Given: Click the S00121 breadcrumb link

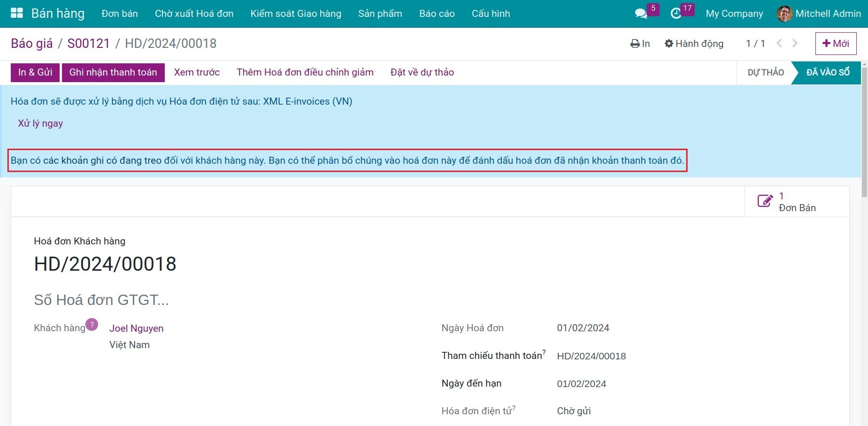Looking at the screenshot, I should click(88, 44).
